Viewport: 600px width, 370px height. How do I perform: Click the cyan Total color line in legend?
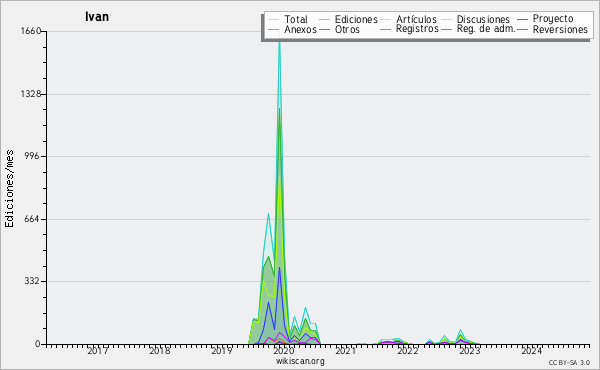[x=274, y=19]
